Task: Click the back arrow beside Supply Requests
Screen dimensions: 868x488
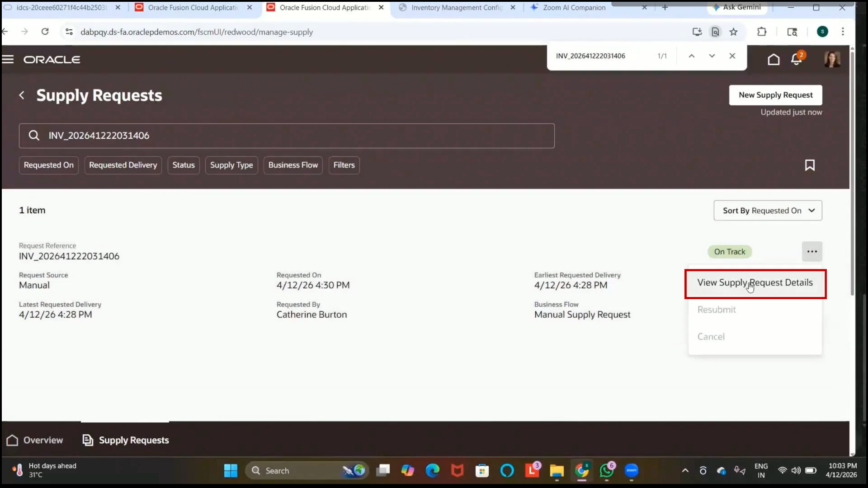Action: pyautogui.click(x=22, y=95)
